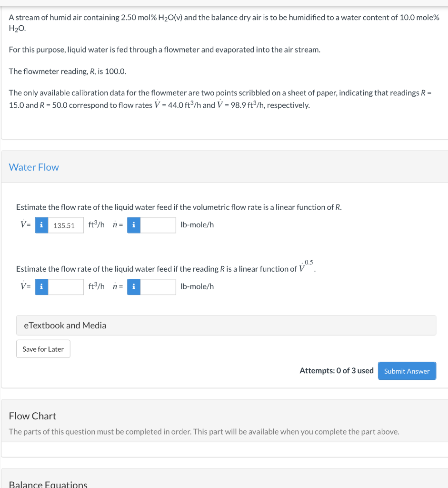448x488 pixels.
Task: Click info icon beside the 135.51 field
Action: (42, 225)
